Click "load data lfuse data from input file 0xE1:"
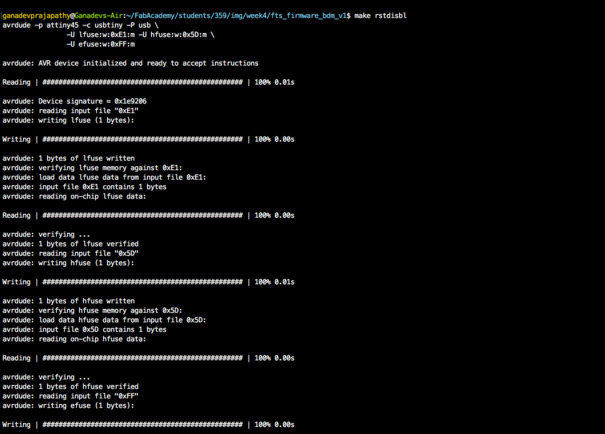The height and width of the screenshot is (434, 605). pyautogui.click(x=122, y=177)
